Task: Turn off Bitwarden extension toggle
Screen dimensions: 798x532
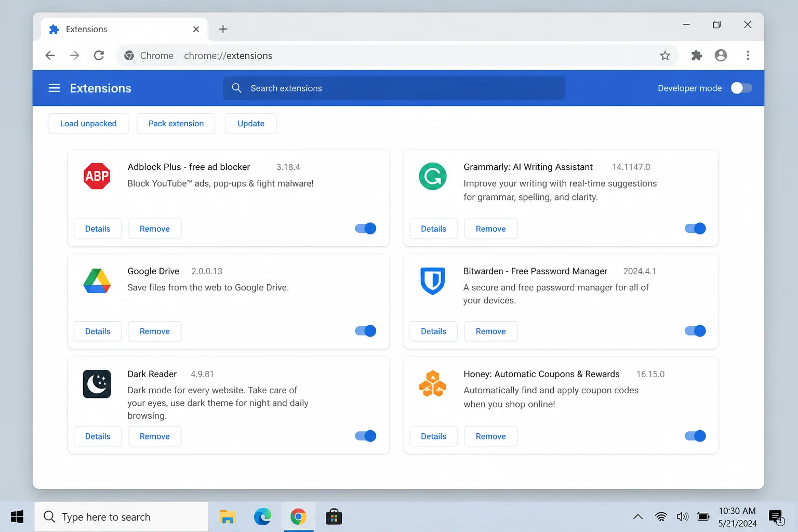Action: (x=695, y=331)
